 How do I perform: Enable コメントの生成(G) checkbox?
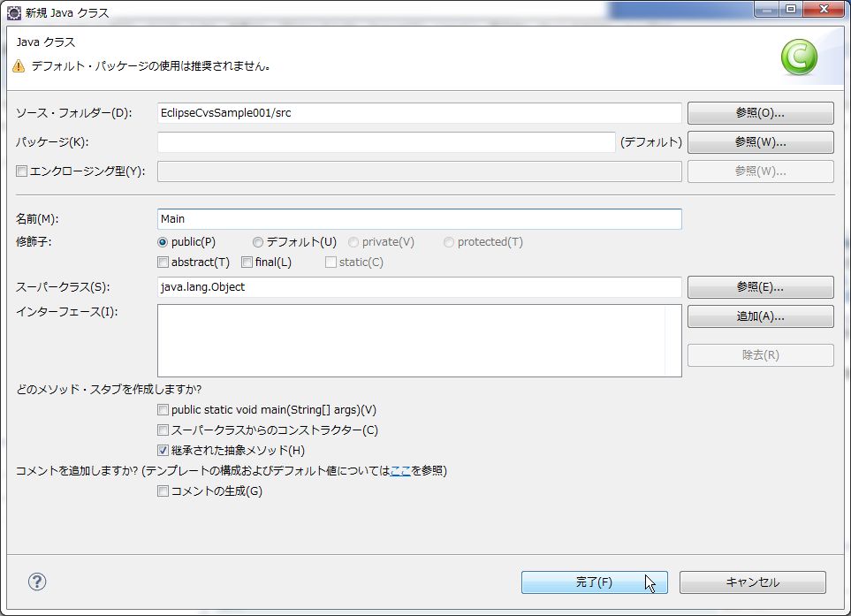[x=163, y=491]
